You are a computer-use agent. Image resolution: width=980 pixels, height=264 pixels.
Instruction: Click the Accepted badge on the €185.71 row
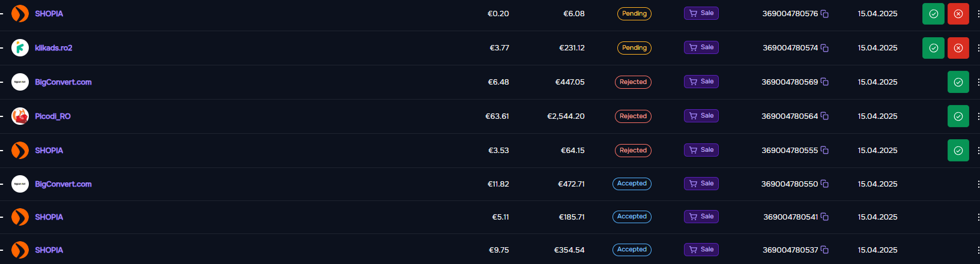(x=632, y=217)
